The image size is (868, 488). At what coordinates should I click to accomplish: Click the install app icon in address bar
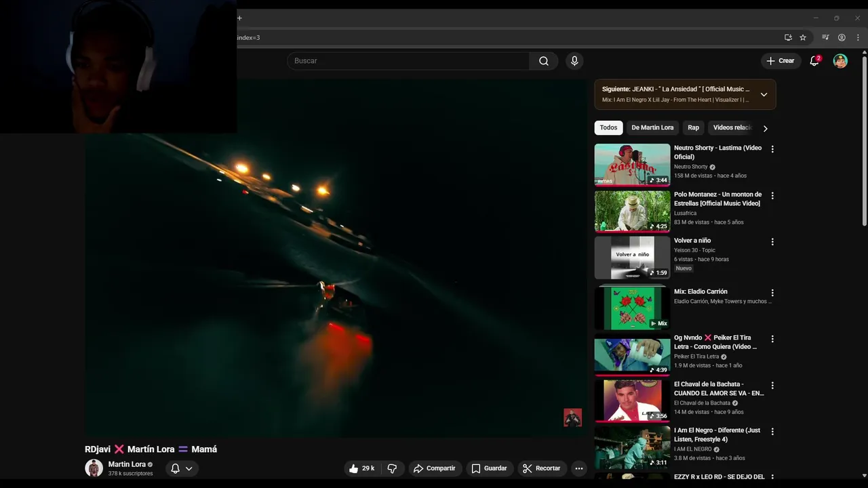(x=788, y=37)
